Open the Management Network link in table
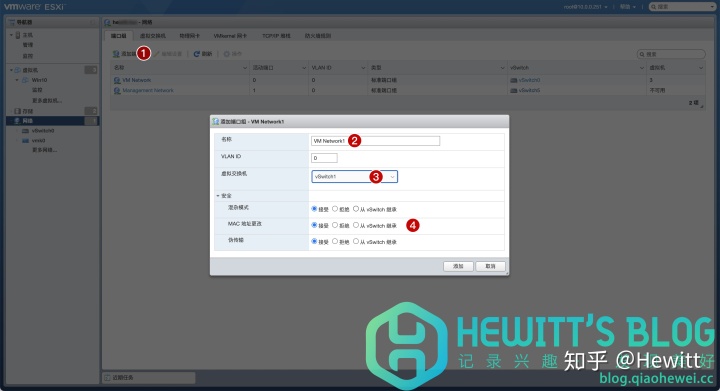Image resolution: width=720 pixels, height=391 pixels. [148, 90]
